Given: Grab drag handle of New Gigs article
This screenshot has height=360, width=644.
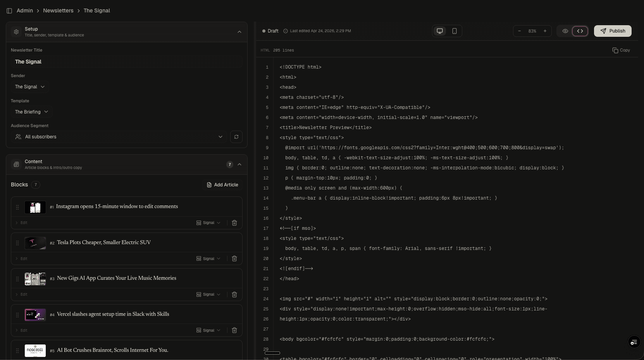Looking at the screenshot, I should point(17,279).
